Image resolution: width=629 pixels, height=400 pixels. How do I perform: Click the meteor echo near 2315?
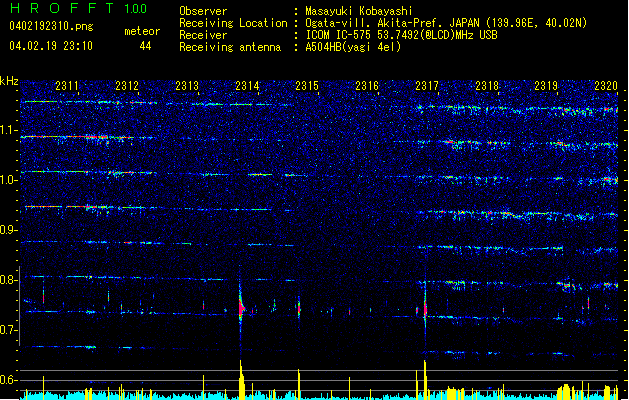click(299, 308)
